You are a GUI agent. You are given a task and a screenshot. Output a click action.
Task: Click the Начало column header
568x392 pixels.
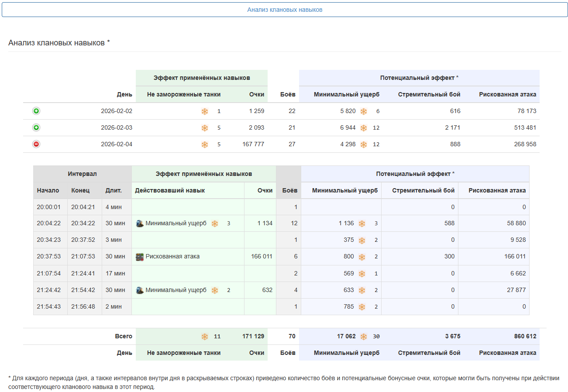click(x=48, y=190)
